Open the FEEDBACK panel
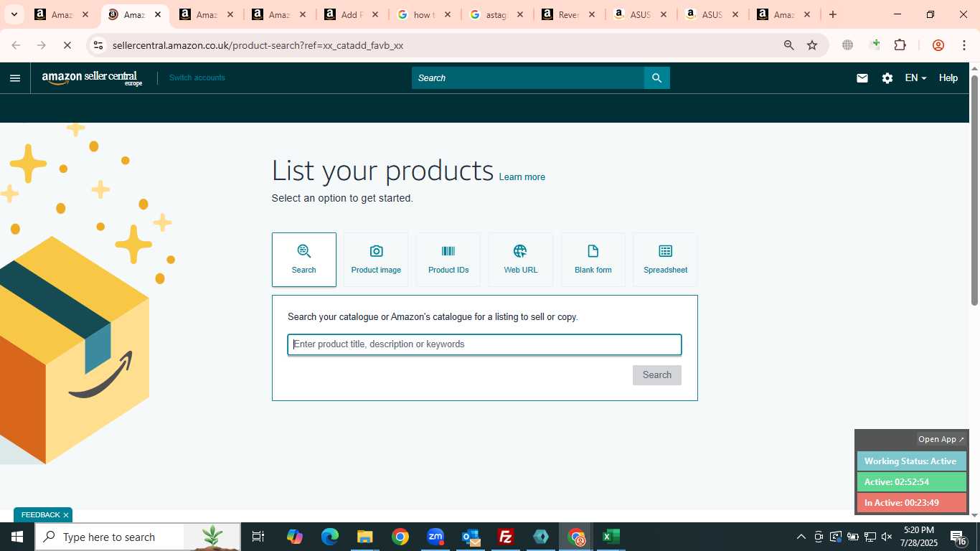 (x=40, y=515)
